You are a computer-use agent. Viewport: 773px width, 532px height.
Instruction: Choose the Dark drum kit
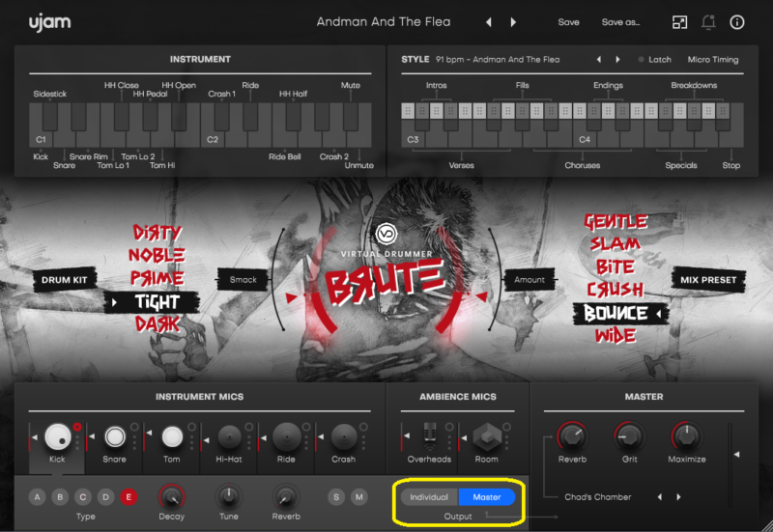(157, 324)
